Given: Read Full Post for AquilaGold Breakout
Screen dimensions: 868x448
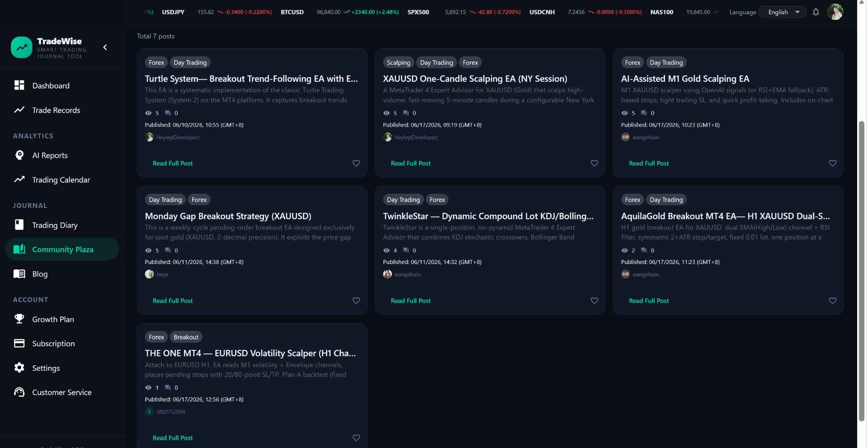Looking at the screenshot, I should point(649,301).
